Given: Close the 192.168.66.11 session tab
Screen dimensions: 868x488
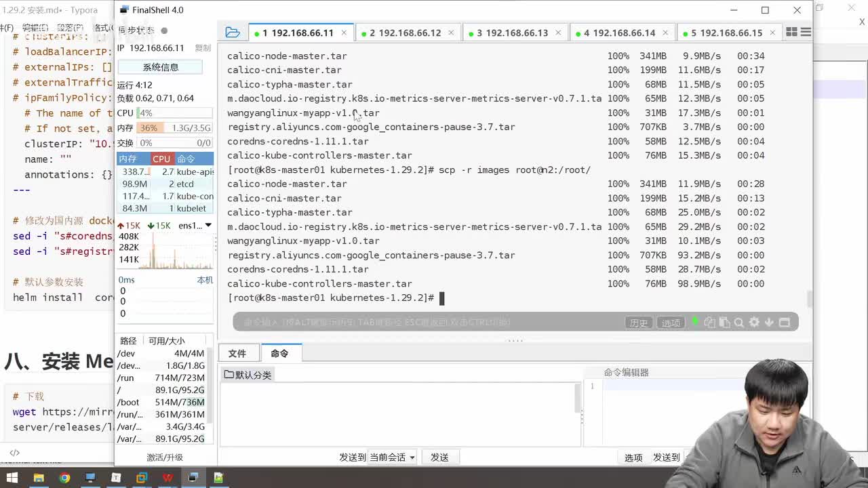Looking at the screenshot, I should 344,33.
